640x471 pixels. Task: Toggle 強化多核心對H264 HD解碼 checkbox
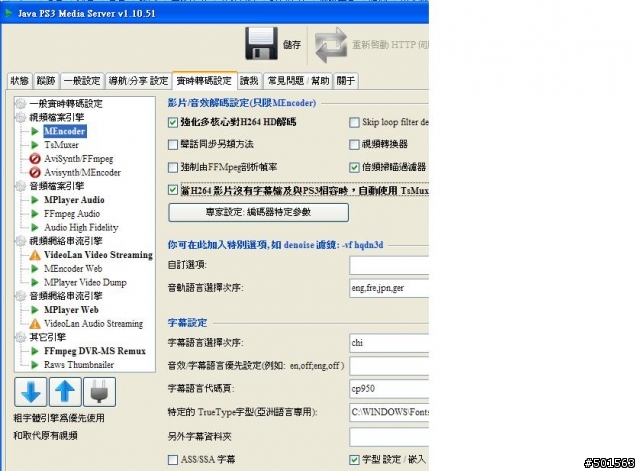173,122
